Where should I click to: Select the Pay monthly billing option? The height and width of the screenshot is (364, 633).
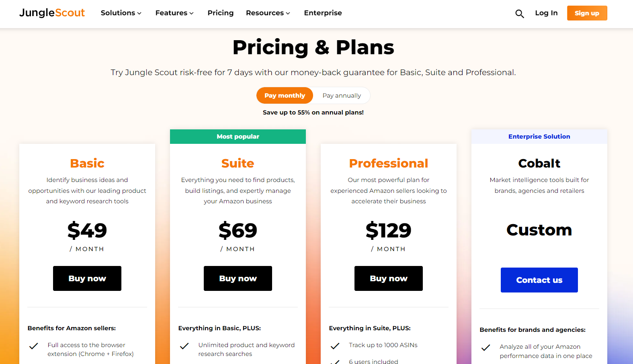pyautogui.click(x=284, y=95)
